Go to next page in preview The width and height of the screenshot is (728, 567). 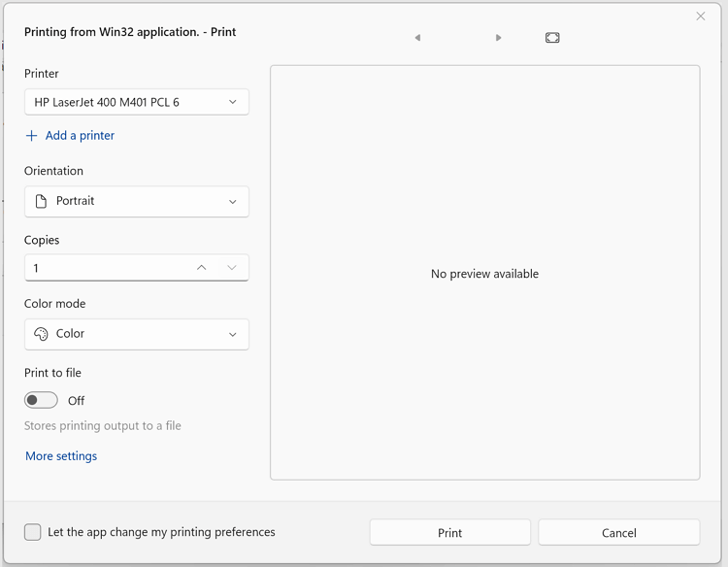[498, 38]
